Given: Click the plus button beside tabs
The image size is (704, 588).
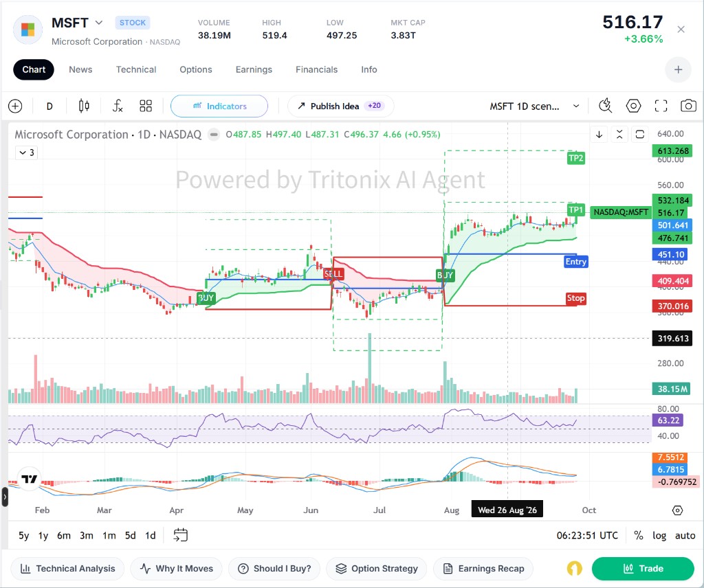Looking at the screenshot, I should tap(678, 69).
